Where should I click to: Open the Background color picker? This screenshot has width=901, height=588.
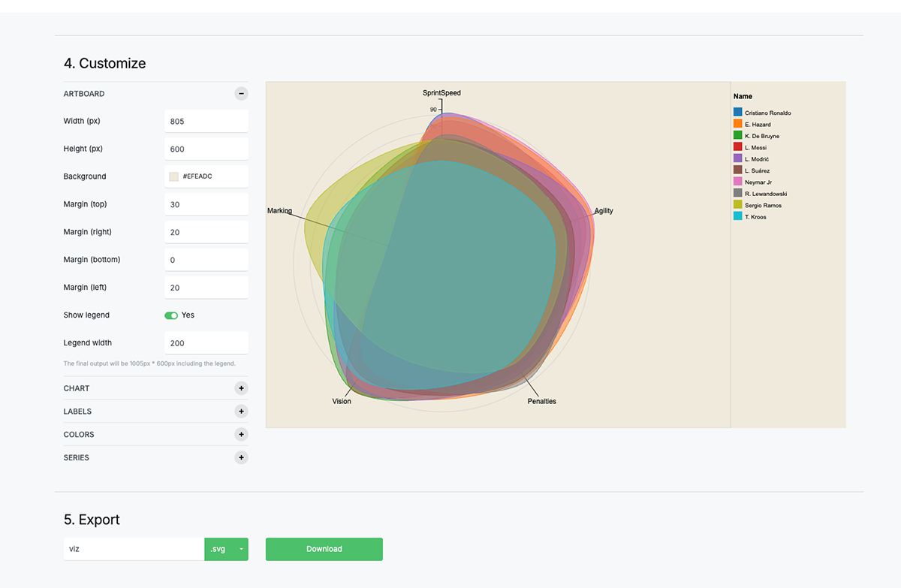tap(176, 176)
